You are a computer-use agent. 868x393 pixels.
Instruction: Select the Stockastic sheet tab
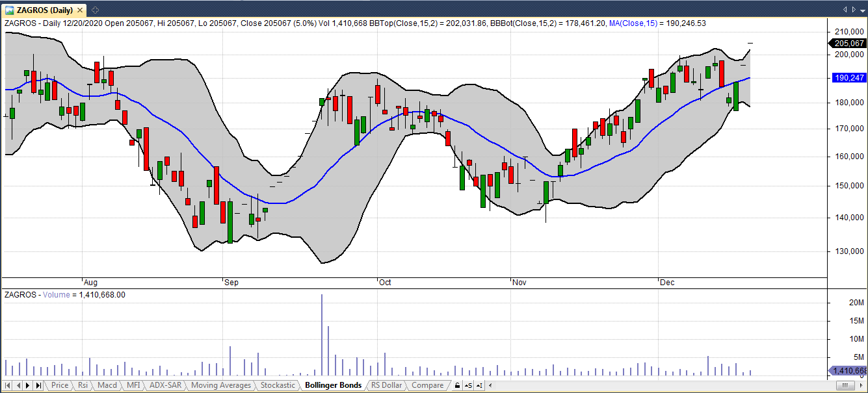pyautogui.click(x=278, y=385)
